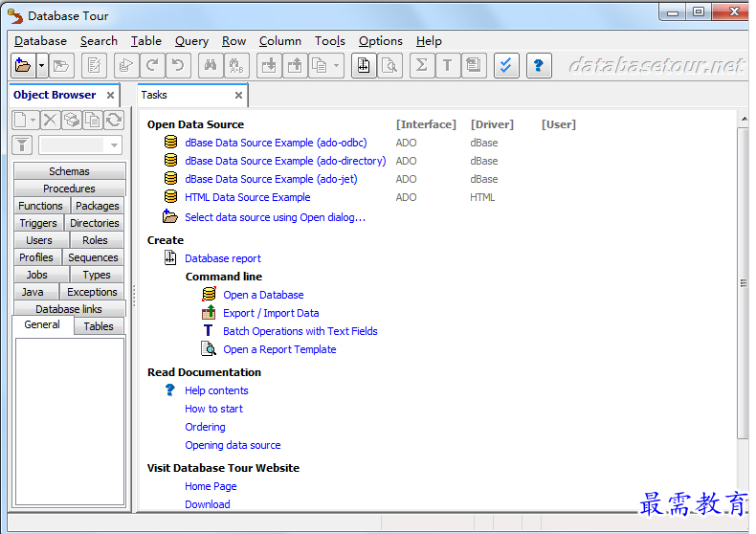Image resolution: width=756 pixels, height=534 pixels.
Task: Select the Packages tab
Action: pyautogui.click(x=98, y=206)
